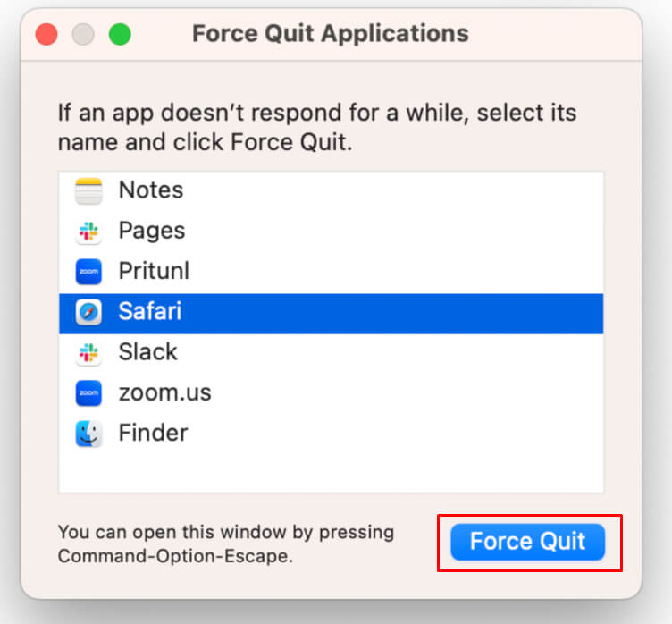
Task: Click the Force Quit Applications window title
Action: pos(330,34)
